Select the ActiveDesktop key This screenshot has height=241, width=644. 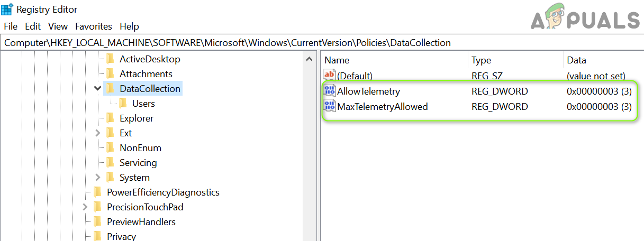point(150,59)
